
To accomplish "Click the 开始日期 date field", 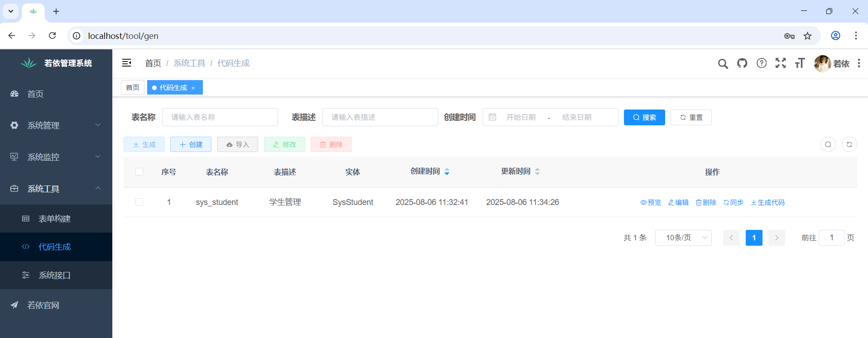I will 521,117.
